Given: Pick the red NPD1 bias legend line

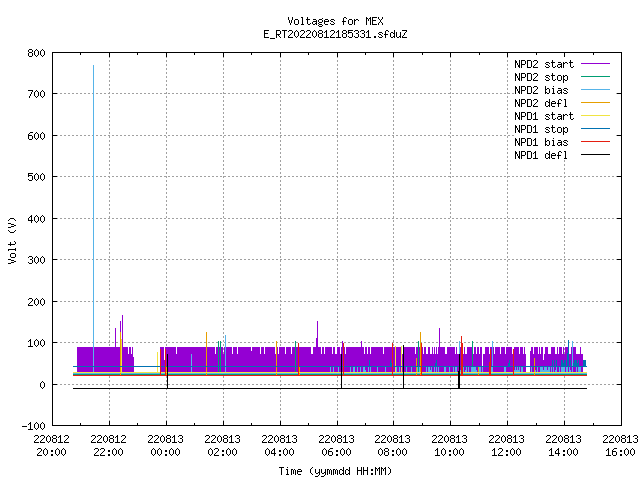Looking at the screenshot, I should click(595, 142).
